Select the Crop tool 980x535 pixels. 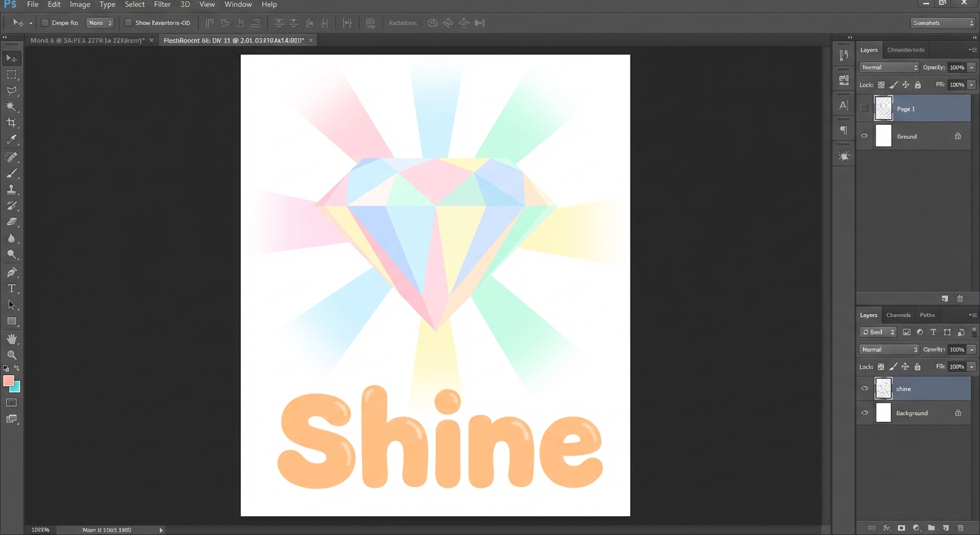[x=12, y=123]
